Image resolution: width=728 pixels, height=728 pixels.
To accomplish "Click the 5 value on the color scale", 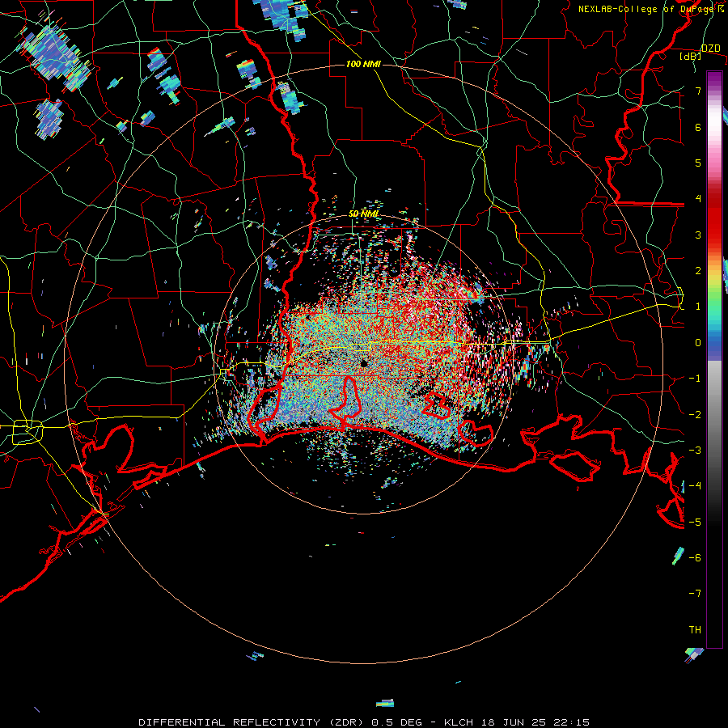I will (x=698, y=163).
